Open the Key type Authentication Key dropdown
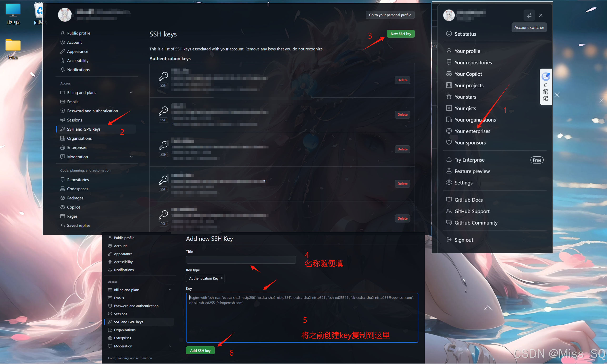The width and height of the screenshot is (607, 364). (x=205, y=278)
